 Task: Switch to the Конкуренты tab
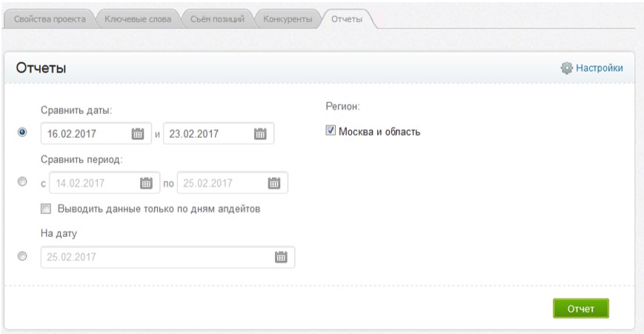[288, 19]
